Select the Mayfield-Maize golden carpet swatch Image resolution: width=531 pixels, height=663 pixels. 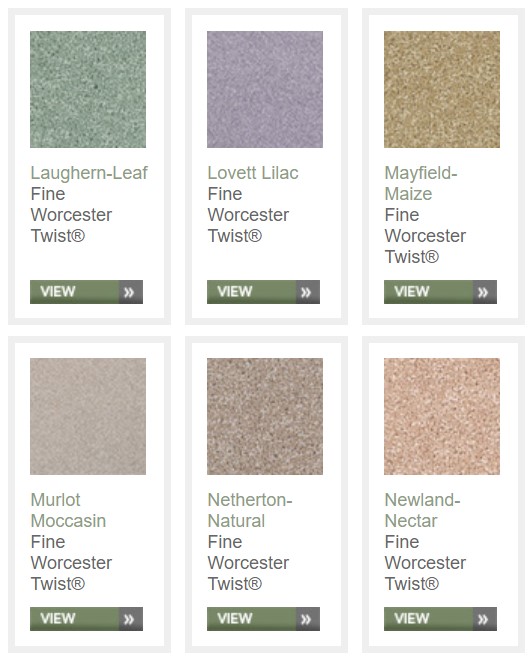[442, 89]
